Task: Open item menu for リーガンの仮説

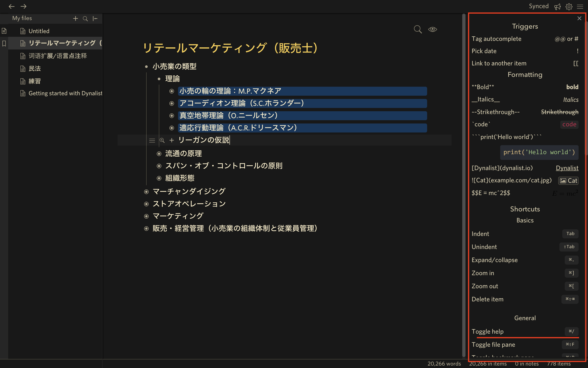Action: pyautogui.click(x=152, y=140)
